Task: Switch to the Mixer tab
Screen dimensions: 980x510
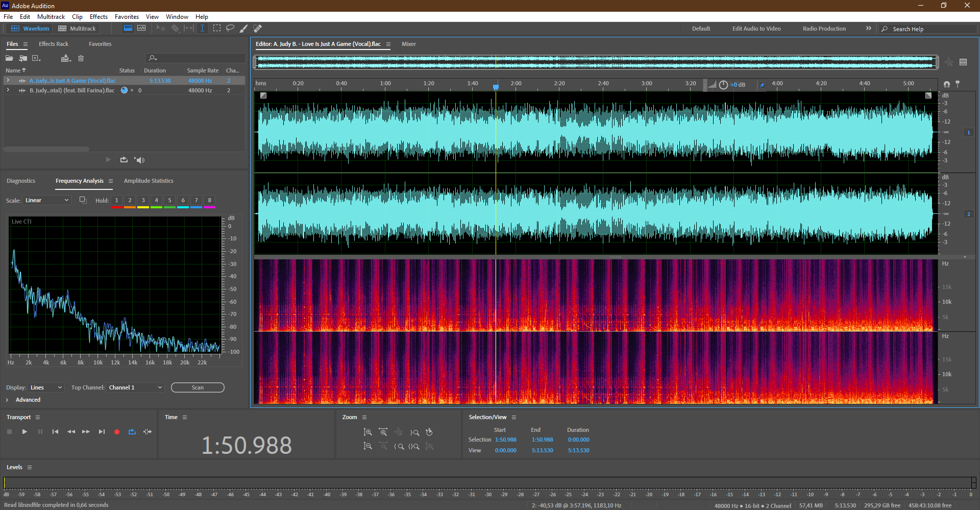Action: coord(409,44)
